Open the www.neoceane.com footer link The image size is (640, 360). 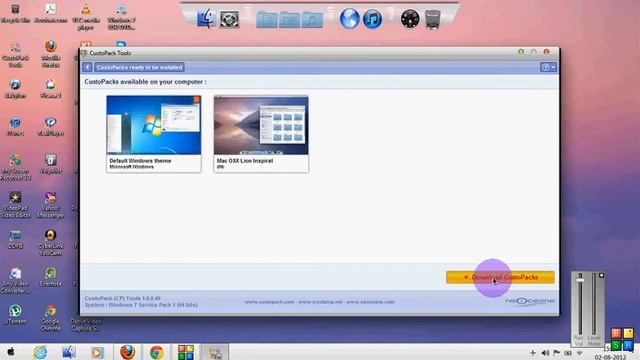pyautogui.click(x=370, y=302)
